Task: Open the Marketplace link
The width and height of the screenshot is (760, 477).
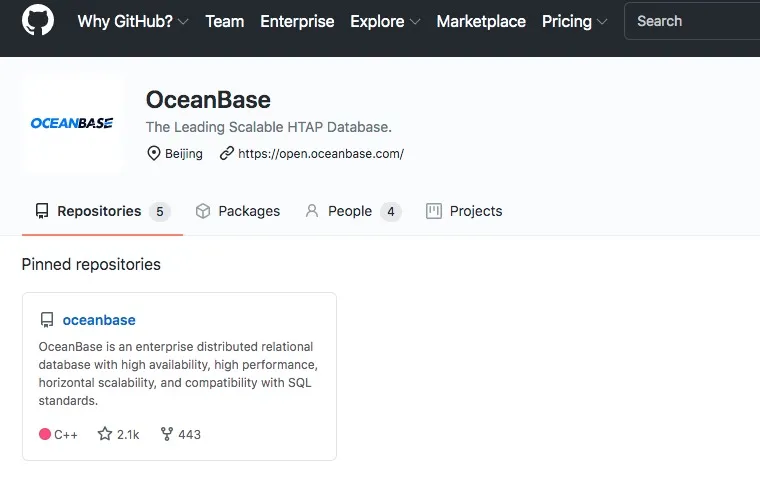Action: click(481, 21)
